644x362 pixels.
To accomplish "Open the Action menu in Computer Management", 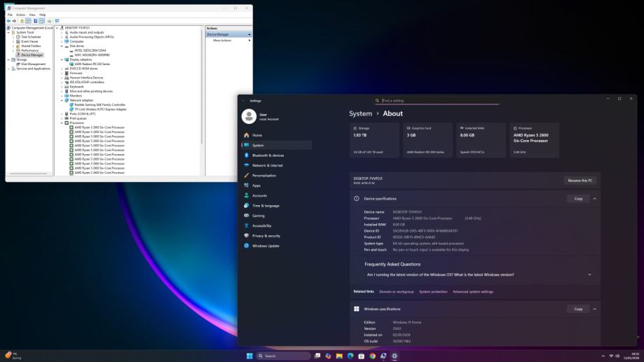I will coord(21,15).
